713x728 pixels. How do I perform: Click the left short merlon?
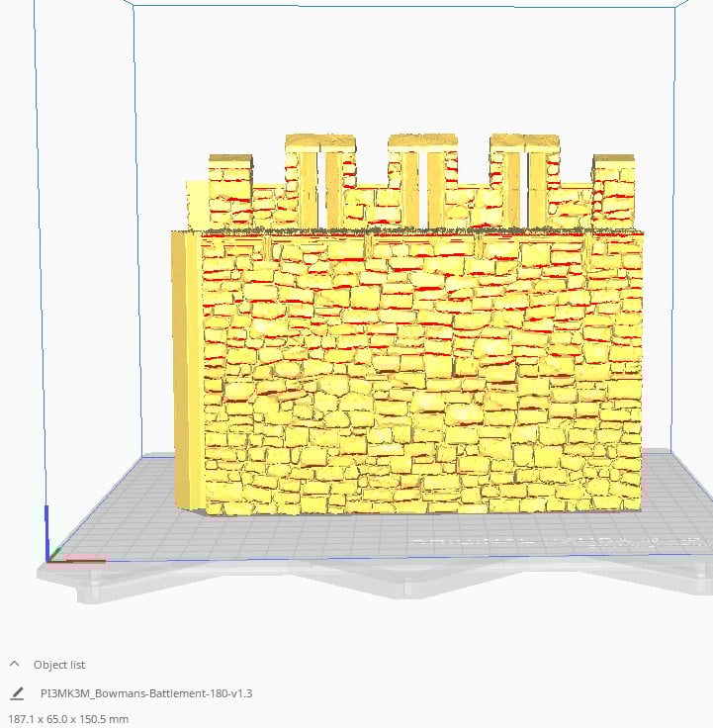click(230, 191)
